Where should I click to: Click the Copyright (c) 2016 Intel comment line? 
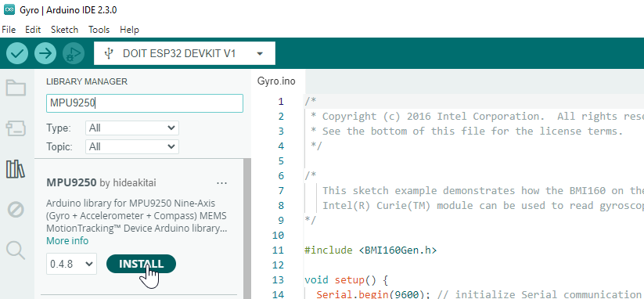(477, 116)
